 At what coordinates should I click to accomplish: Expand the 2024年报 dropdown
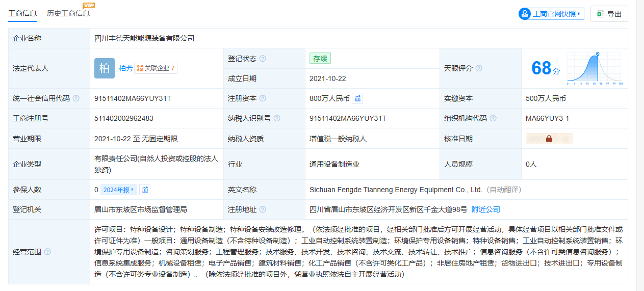pyautogui.click(x=119, y=190)
